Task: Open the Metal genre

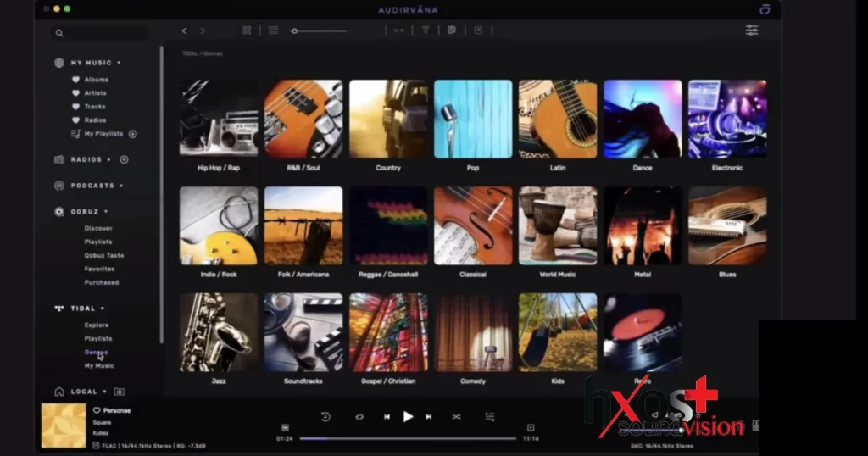Action: (x=643, y=225)
